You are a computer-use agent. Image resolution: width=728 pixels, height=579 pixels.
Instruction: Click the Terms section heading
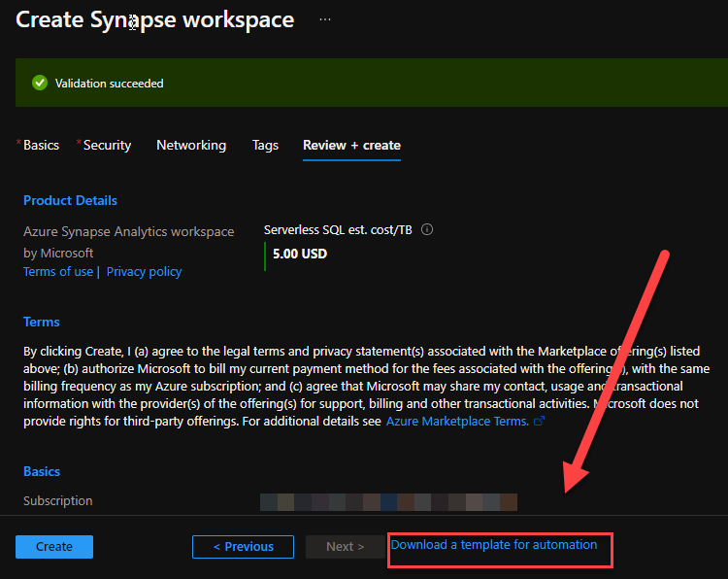pyautogui.click(x=42, y=322)
